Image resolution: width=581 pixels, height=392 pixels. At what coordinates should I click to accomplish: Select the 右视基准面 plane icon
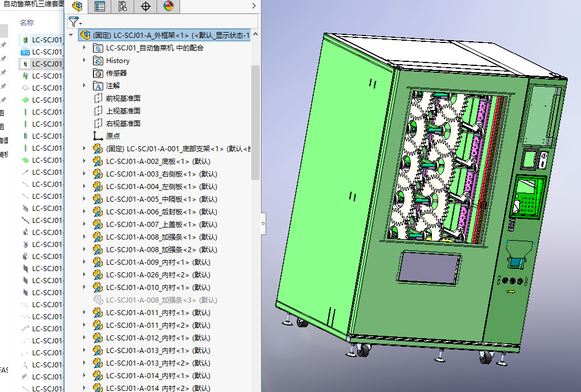tap(98, 124)
